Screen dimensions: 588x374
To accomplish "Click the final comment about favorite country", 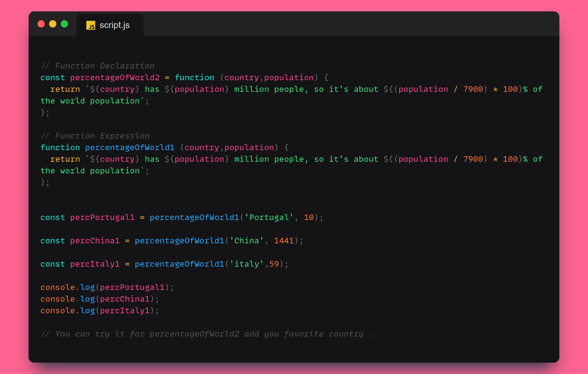I will pos(207,334).
